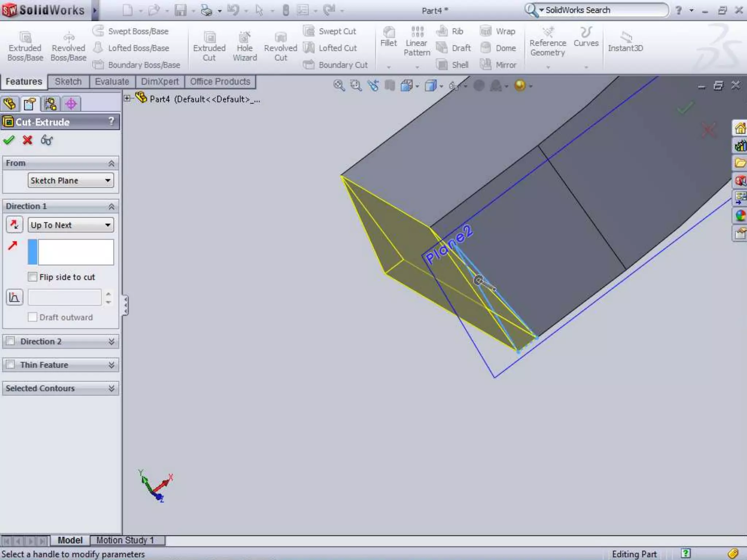This screenshot has height=560, width=747.
Task: Click the green OK checkmark in Cut-Extrude
Action: [x=9, y=140]
